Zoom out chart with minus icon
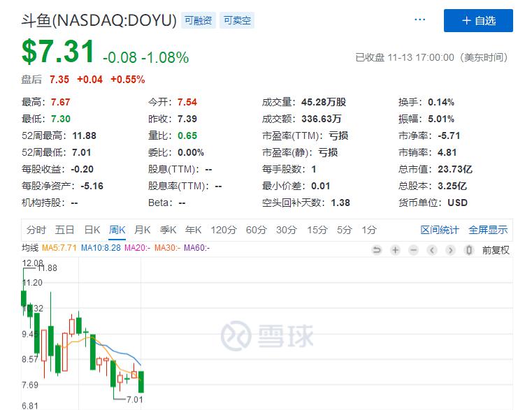Screen dimensions: 532x410 (413, 250)
